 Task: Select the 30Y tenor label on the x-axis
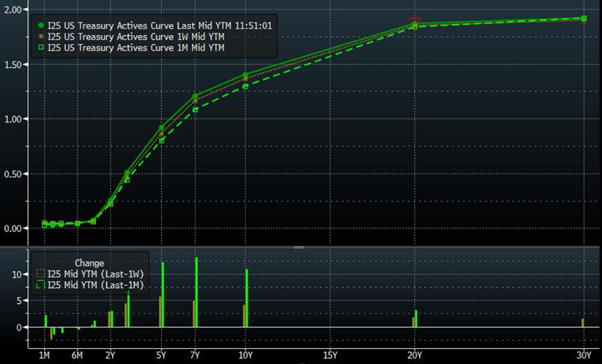point(584,356)
